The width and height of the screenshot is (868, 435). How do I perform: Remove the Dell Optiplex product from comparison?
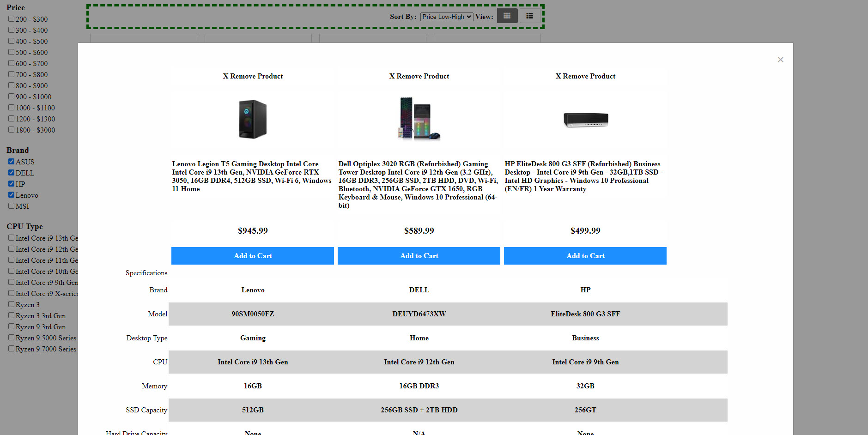419,76
